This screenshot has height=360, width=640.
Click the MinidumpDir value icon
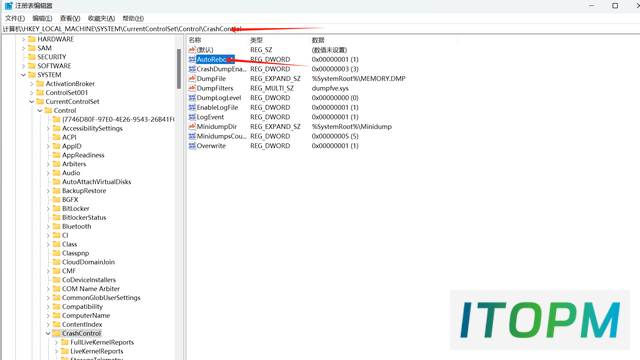tap(192, 127)
